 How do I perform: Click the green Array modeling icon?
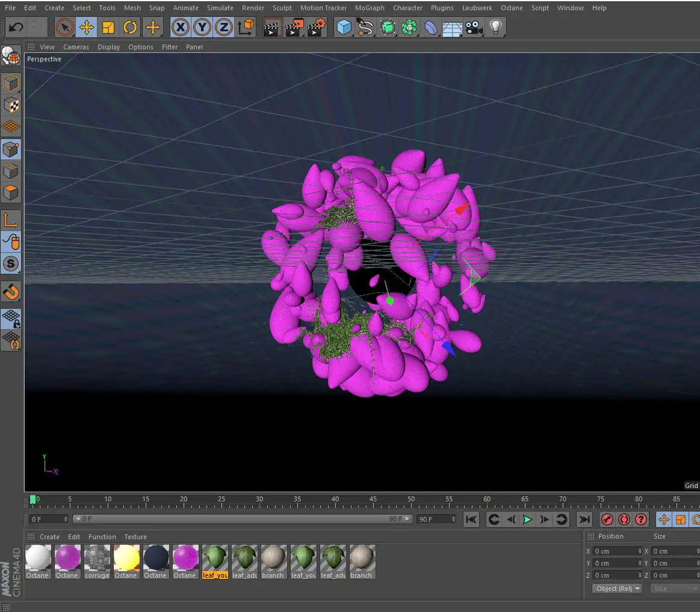click(409, 28)
